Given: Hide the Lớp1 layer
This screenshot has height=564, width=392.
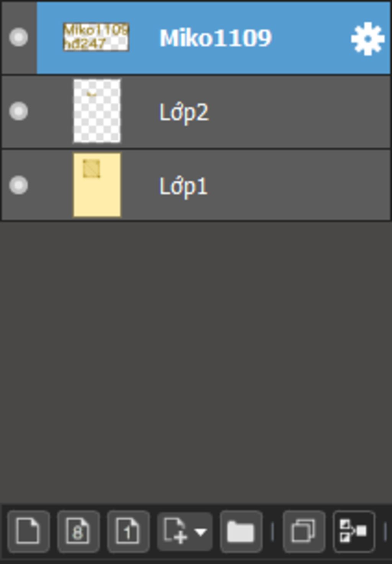Looking at the screenshot, I should (x=18, y=185).
